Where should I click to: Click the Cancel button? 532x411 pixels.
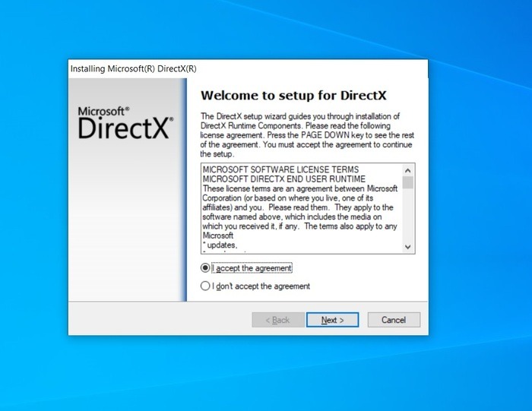(394, 320)
